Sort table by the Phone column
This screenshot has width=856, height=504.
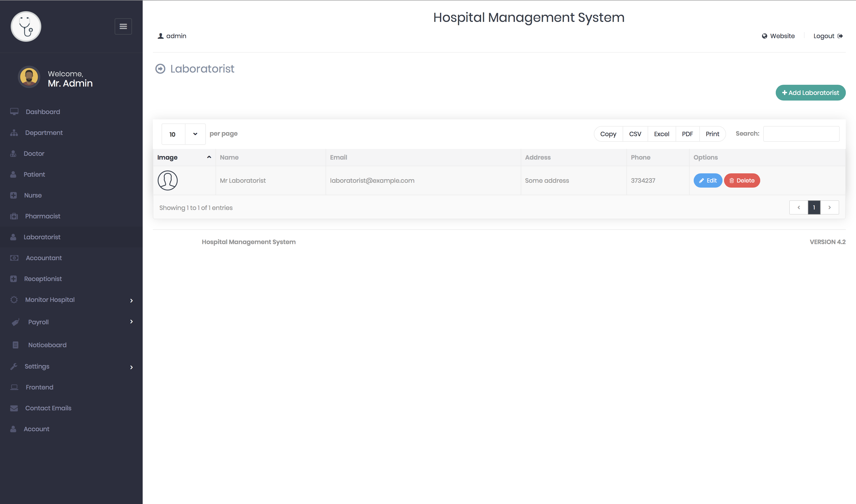(658, 157)
